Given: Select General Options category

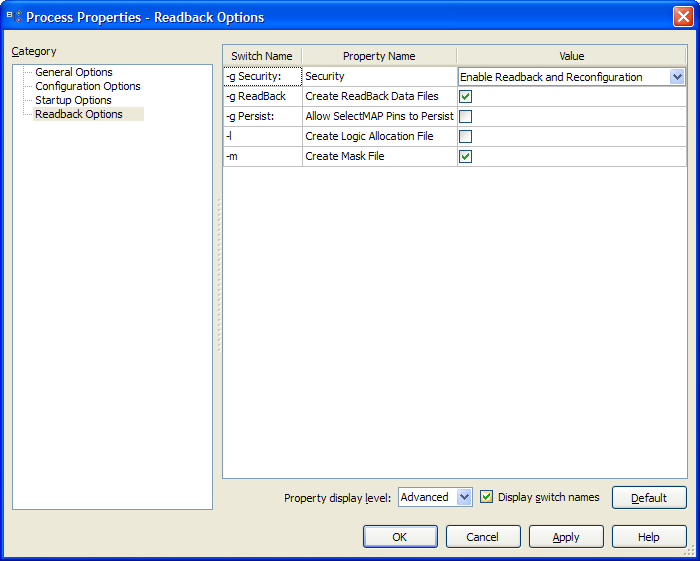Looking at the screenshot, I should (x=74, y=72).
